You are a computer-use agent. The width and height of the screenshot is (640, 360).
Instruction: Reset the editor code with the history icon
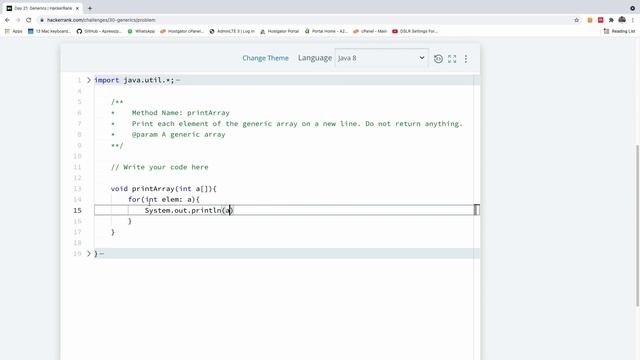[438, 58]
